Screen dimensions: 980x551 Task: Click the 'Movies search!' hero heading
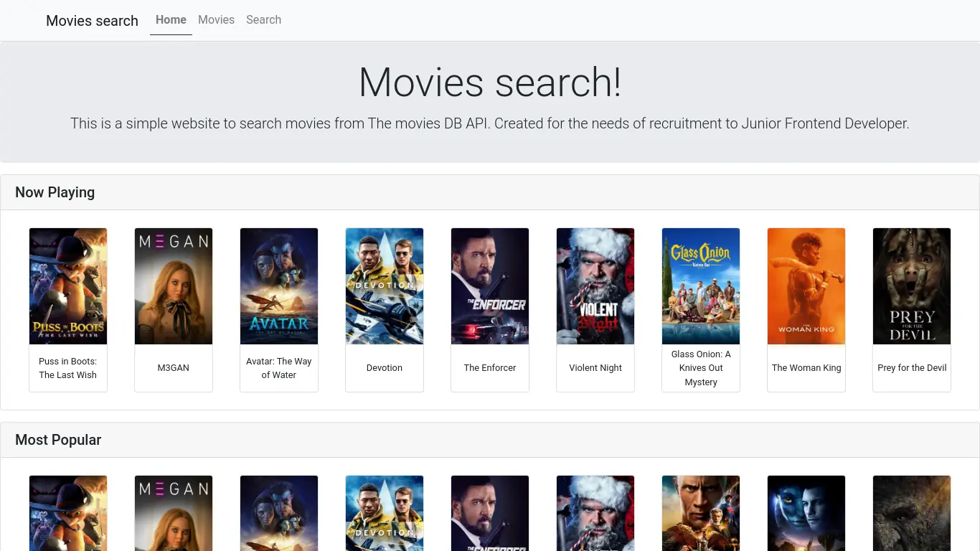point(490,82)
